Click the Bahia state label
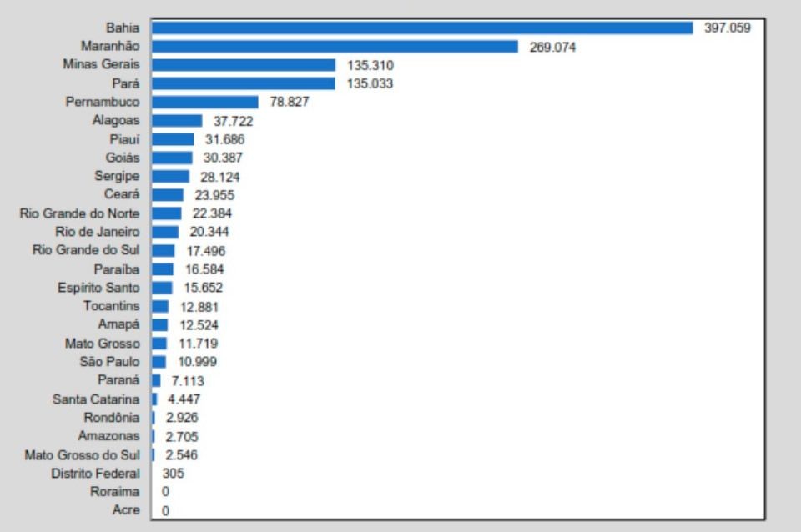 pos(123,28)
